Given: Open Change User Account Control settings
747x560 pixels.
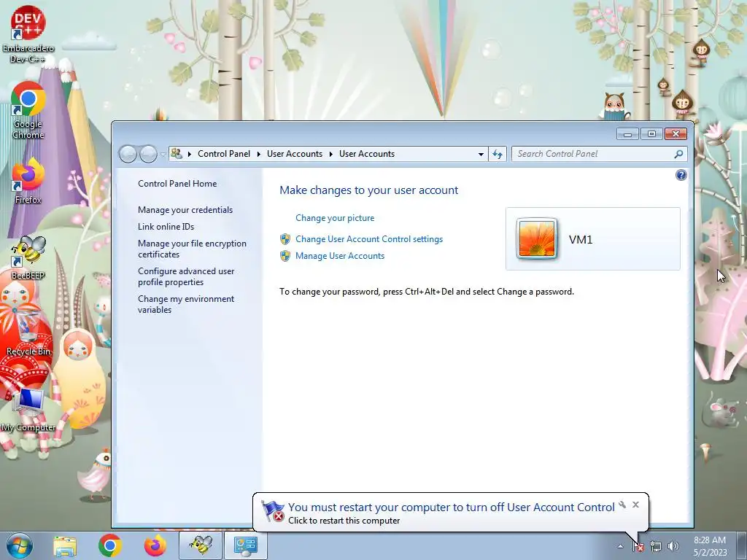Looking at the screenshot, I should pyautogui.click(x=369, y=239).
